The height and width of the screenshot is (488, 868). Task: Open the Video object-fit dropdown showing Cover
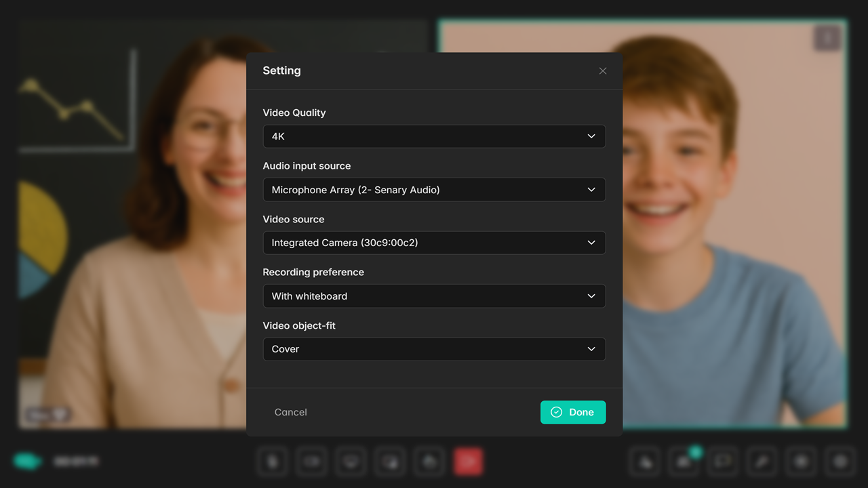pos(434,349)
